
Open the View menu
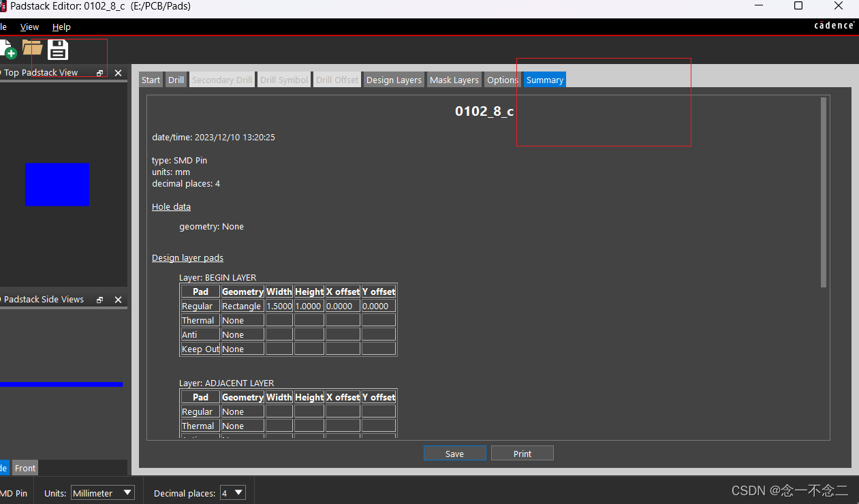pos(29,27)
